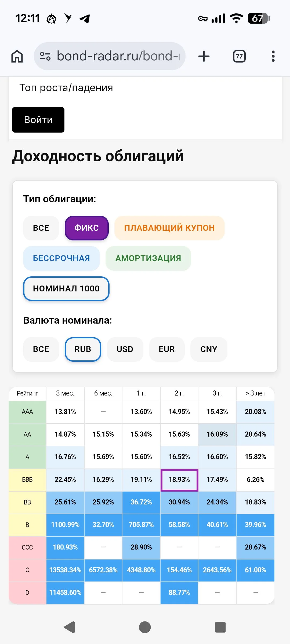This screenshot has height=644, width=290.
Task: Tap the Android home circle button
Action: pos(145,627)
